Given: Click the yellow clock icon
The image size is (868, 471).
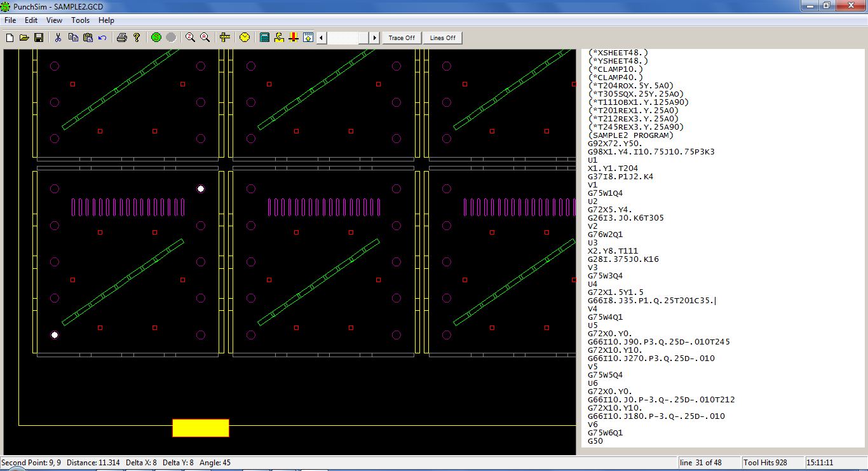Looking at the screenshot, I should click(245, 38).
